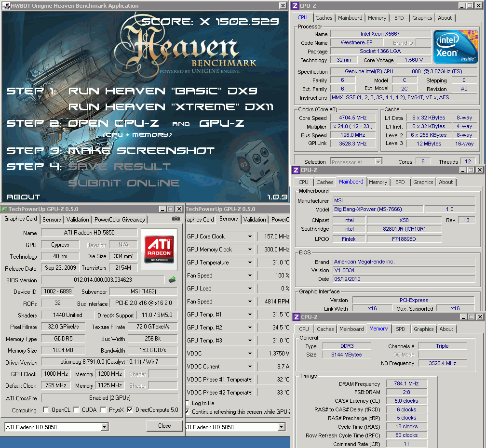Enable the Log to file checkbox
The image size is (486, 448).
(x=187, y=403)
